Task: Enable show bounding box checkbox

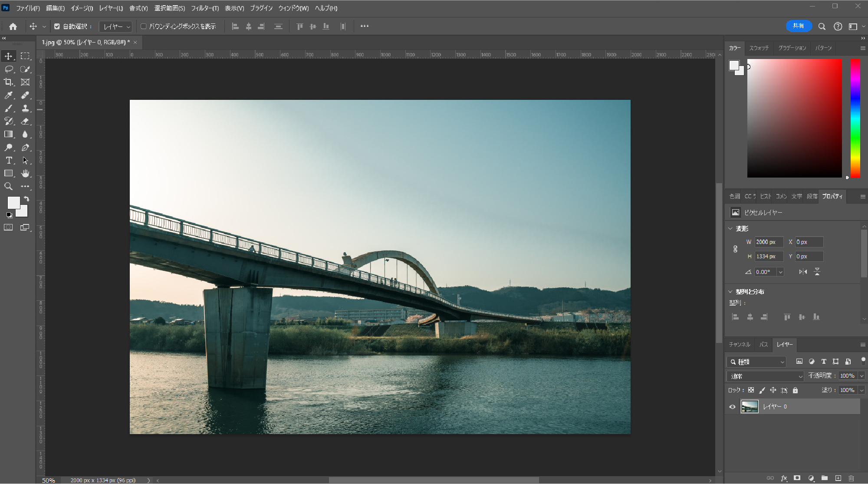Action: pyautogui.click(x=144, y=26)
